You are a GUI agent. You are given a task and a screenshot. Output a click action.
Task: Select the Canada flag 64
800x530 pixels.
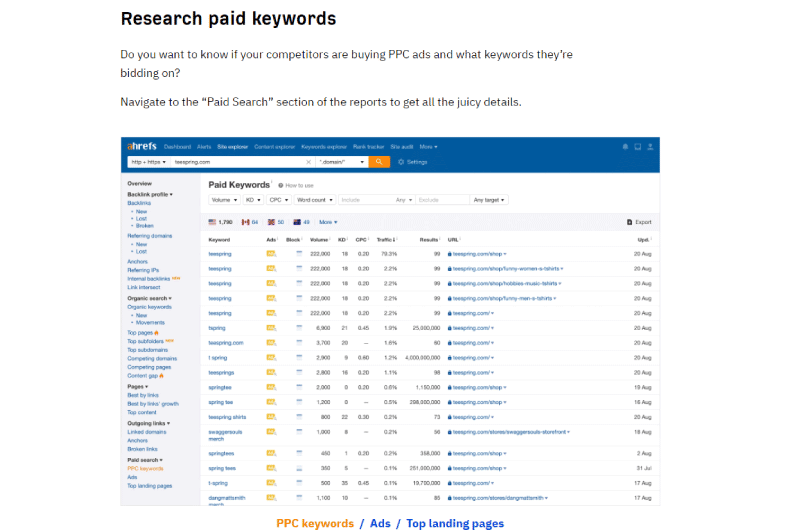coord(249,222)
